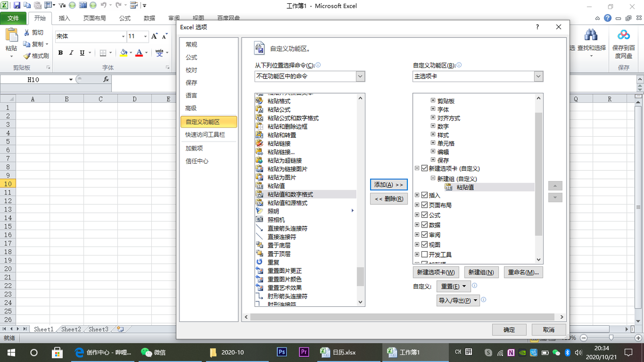Collapse the 新建选项卡 (自定义) node
The height and width of the screenshot is (362, 644).
point(417,168)
